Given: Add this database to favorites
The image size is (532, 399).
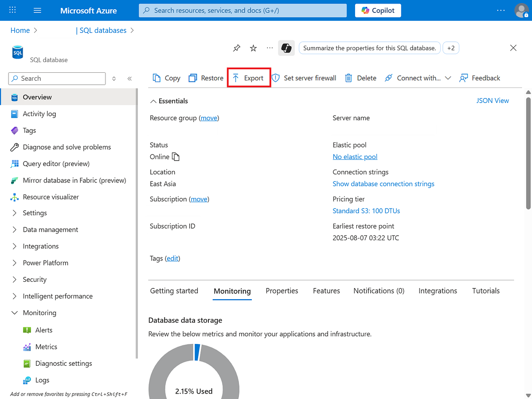Looking at the screenshot, I should pos(253,48).
